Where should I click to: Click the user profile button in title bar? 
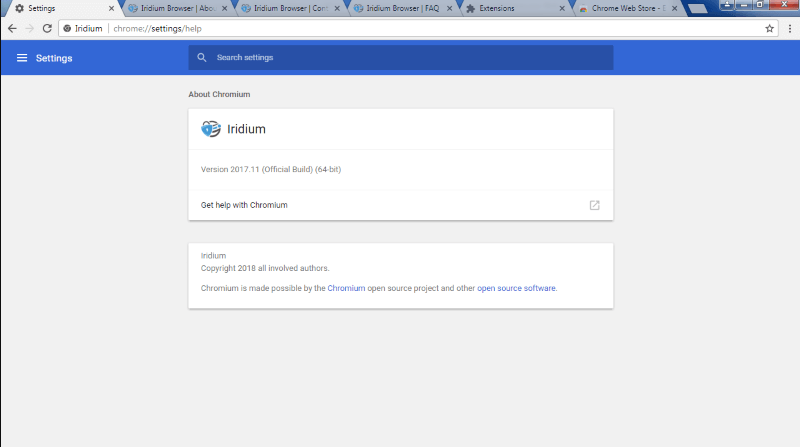tap(727, 5)
